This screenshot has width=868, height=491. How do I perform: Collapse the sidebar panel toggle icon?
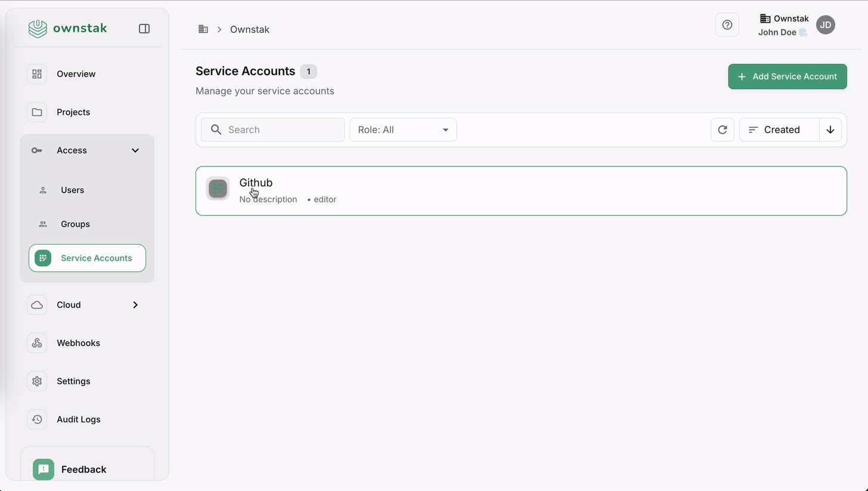click(x=144, y=29)
